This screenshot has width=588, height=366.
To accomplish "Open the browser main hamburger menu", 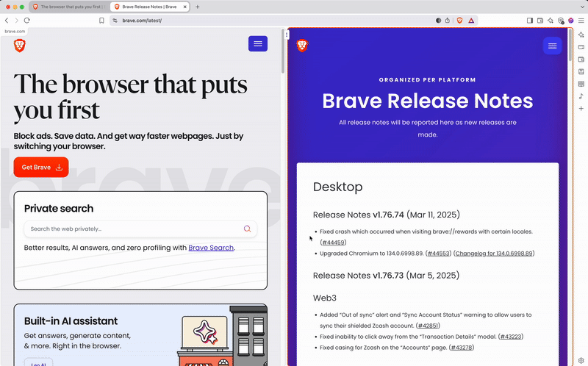I will click(581, 21).
